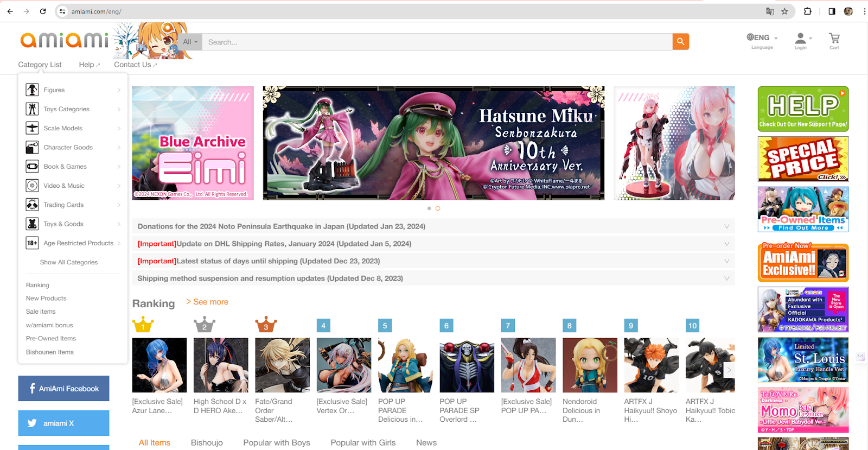Click Show All Categories link
868x450 pixels.
[69, 262]
